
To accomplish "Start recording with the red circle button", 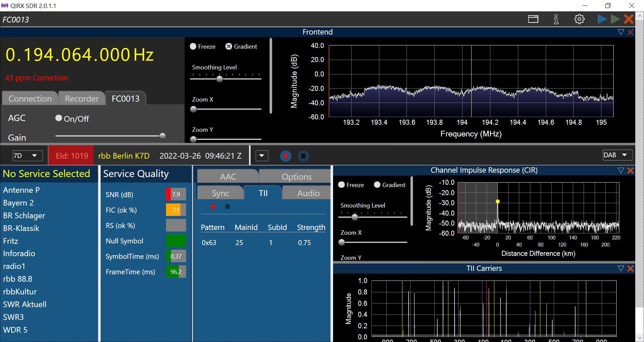I will tap(286, 156).
